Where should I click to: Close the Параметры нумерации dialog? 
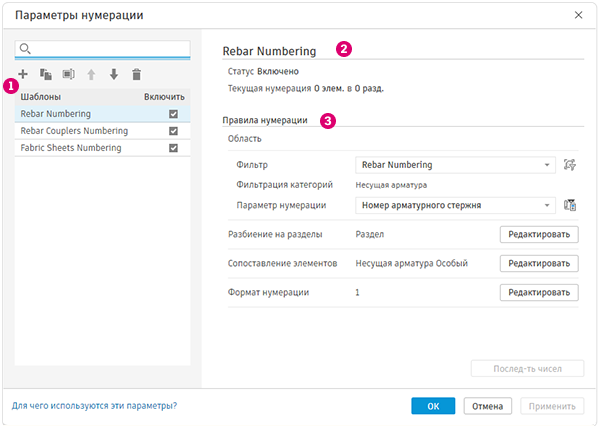coord(578,15)
